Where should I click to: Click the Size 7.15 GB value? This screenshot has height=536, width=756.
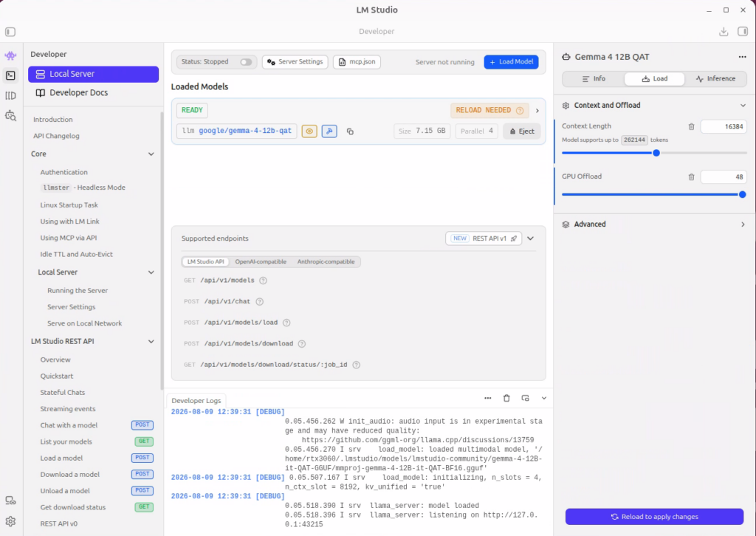422,131
